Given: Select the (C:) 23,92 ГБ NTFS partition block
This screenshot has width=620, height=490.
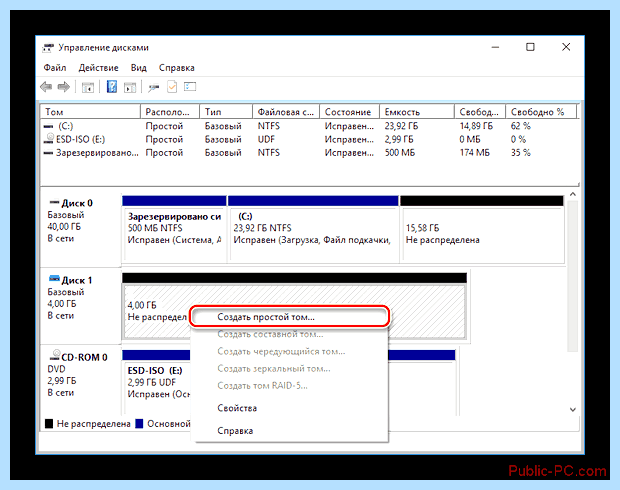Looking at the screenshot, I should tap(314, 229).
